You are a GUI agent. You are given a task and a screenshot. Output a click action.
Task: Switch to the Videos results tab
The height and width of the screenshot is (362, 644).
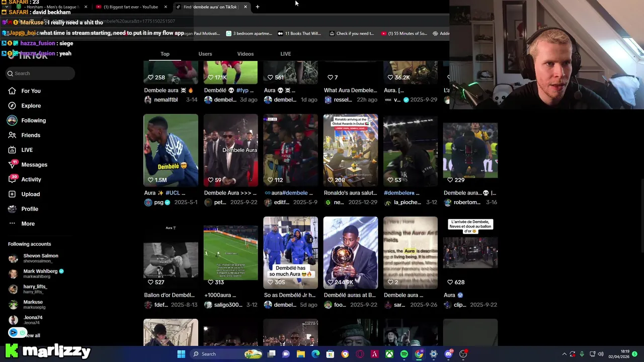[246, 54]
